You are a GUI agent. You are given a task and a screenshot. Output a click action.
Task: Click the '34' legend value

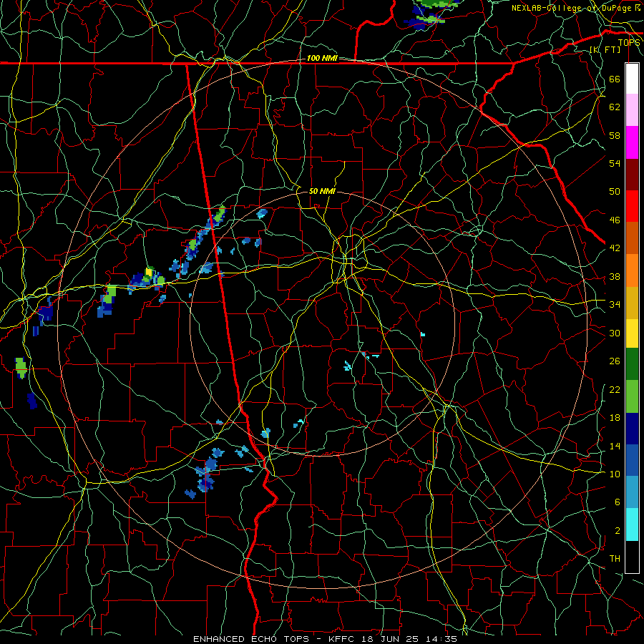(x=615, y=304)
